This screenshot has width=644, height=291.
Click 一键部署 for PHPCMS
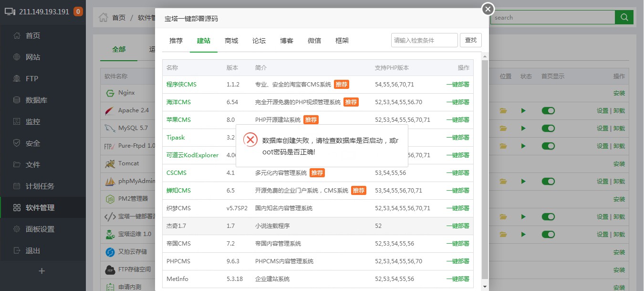click(457, 261)
